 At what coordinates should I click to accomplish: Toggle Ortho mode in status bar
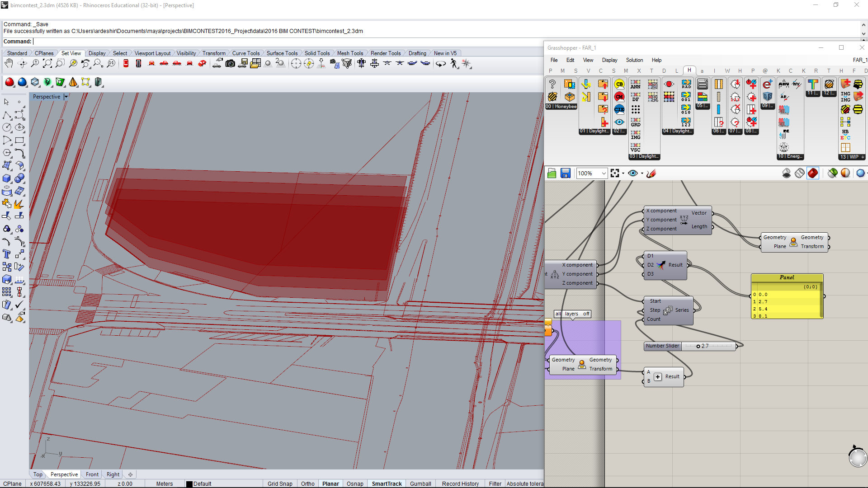pos(307,483)
